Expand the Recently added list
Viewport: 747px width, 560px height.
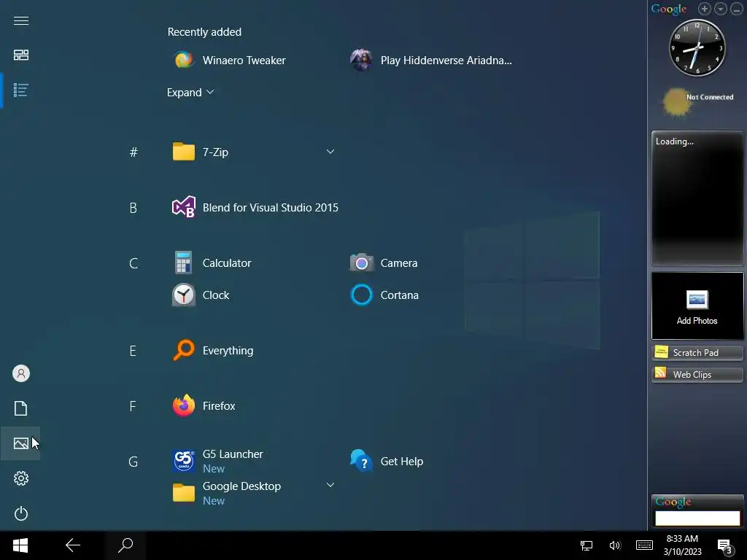click(x=190, y=93)
